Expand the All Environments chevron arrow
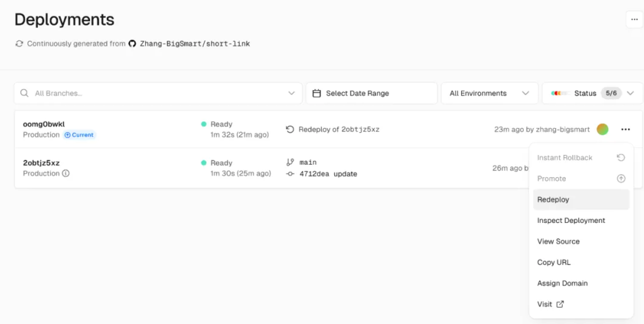The image size is (644, 324). pyautogui.click(x=526, y=93)
